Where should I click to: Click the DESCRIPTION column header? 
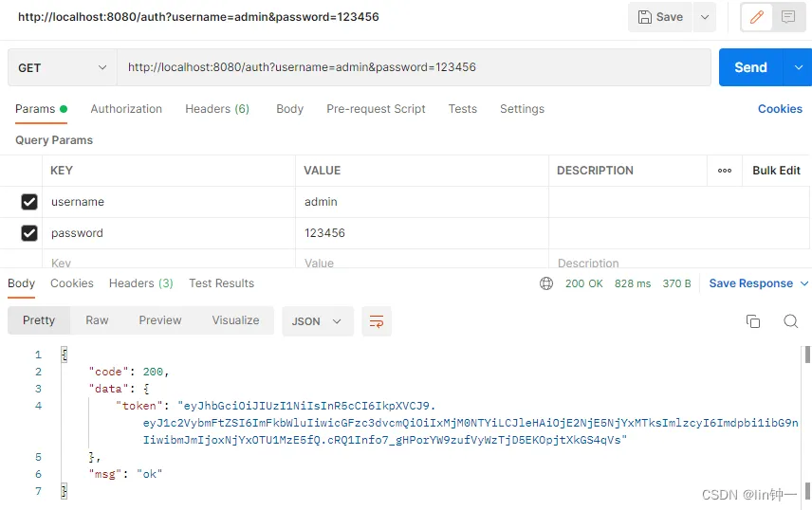pyautogui.click(x=595, y=171)
